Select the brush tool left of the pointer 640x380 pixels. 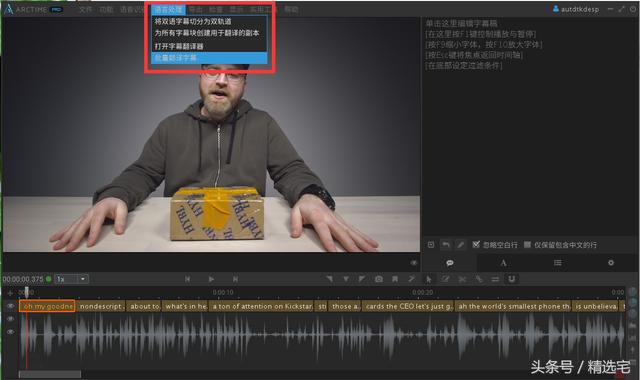pos(412,279)
